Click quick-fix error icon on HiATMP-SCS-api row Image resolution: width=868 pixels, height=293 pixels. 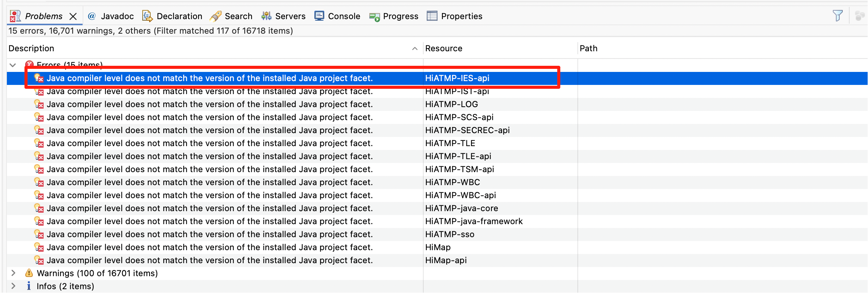tap(39, 117)
